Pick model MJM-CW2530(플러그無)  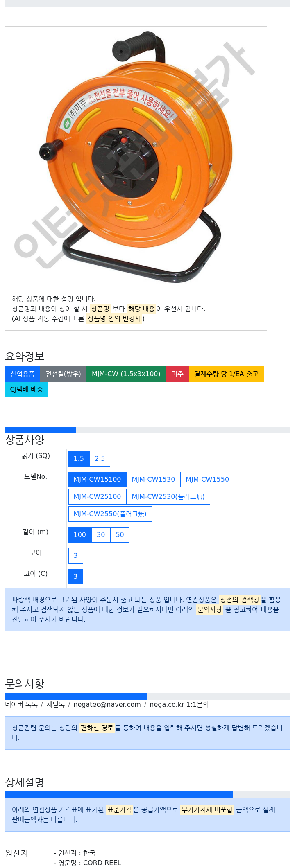pos(168,497)
